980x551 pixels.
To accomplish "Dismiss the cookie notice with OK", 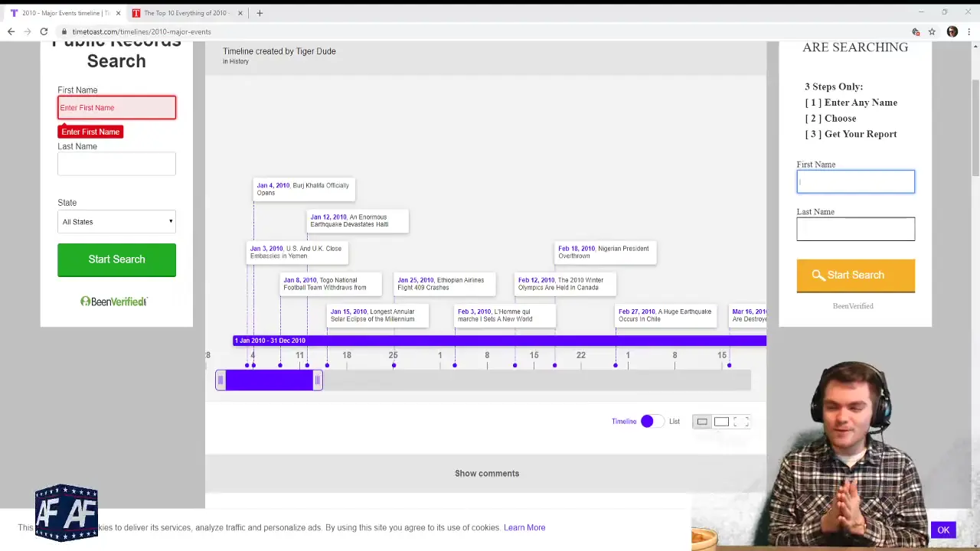I will click(x=943, y=530).
